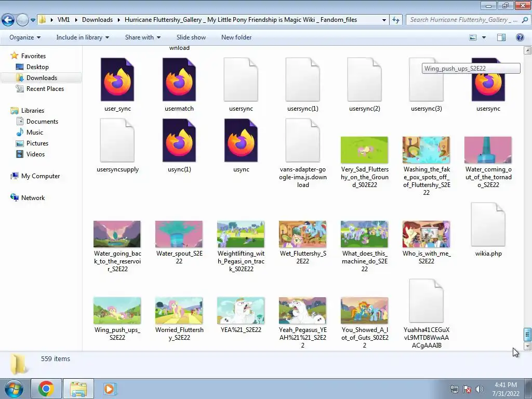Expand the address bar history dropdown

point(384,20)
